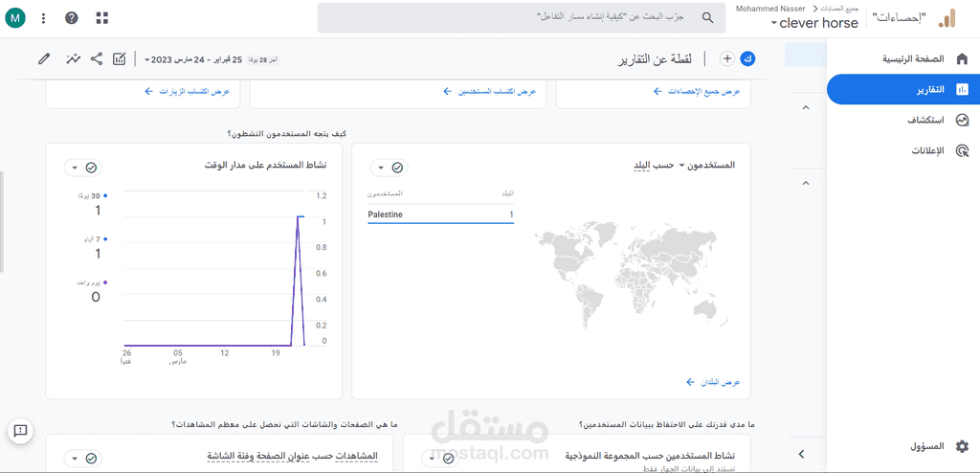Click the explore compass icon in the sidebar
Viewport: 980px width, 473px height.
click(962, 120)
